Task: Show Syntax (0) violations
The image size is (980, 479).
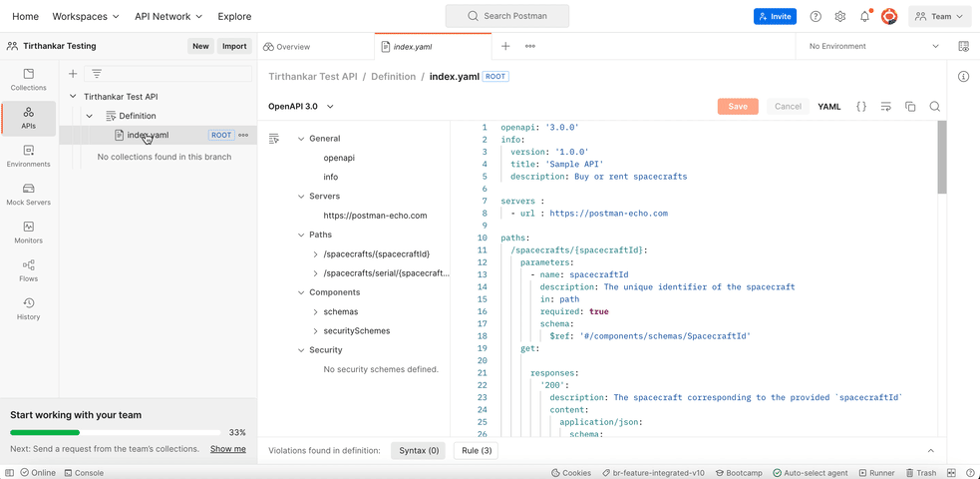Action: (x=419, y=450)
